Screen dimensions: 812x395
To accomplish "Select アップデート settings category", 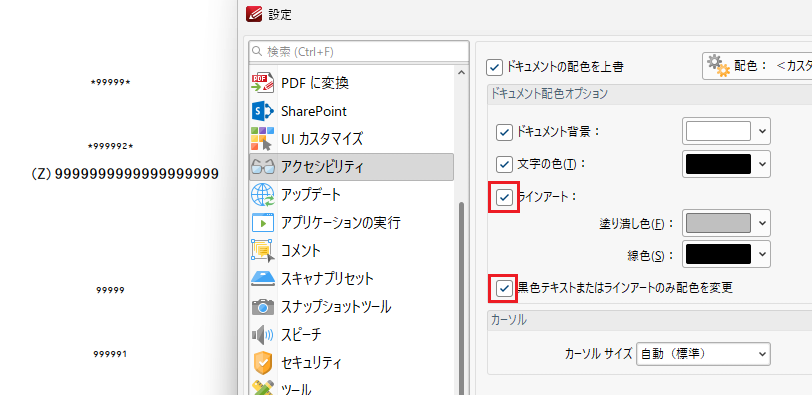I will (x=351, y=195).
